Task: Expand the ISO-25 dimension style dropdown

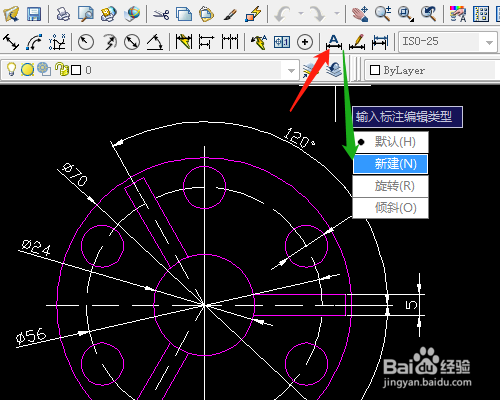Action: point(489,42)
